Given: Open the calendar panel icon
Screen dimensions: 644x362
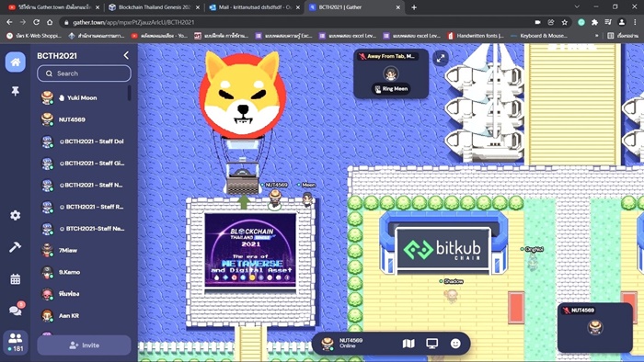Looking at the screenshot, I should pos(16,279).
